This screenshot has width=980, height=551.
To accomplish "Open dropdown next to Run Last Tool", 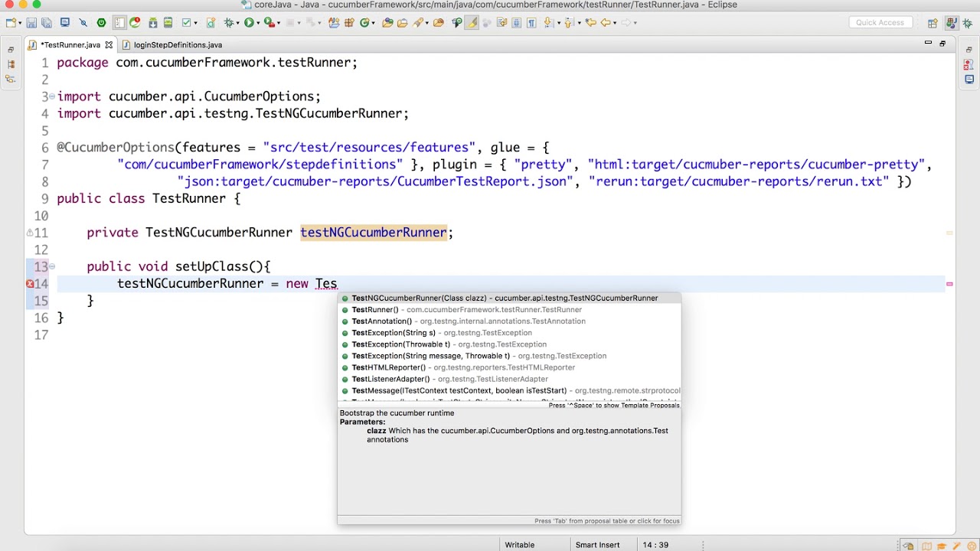I will click(279, 23).
